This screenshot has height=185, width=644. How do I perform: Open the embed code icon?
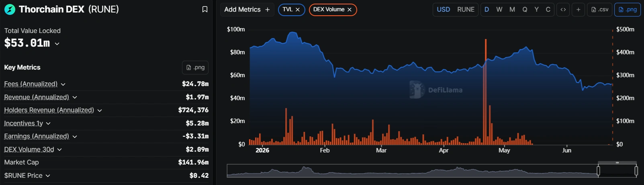tap(563, 10)
